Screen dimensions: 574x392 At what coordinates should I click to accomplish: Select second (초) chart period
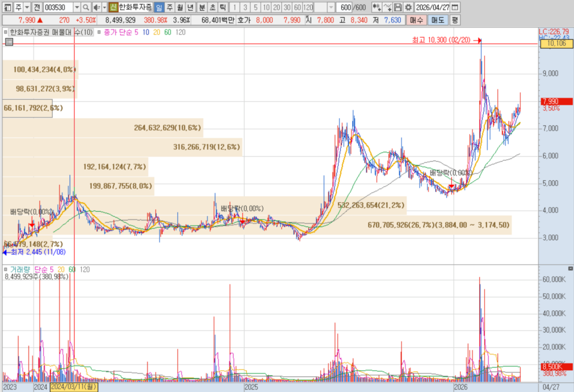point(212,7)
